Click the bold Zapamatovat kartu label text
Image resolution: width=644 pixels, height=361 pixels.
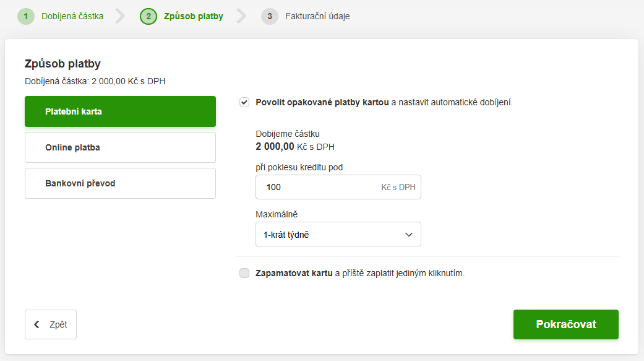coord(294,273)
